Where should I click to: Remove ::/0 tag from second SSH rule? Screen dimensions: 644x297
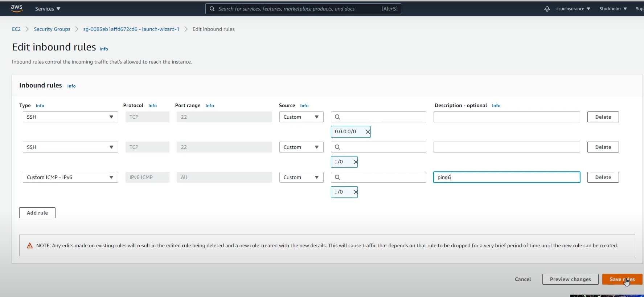point(356,162)
